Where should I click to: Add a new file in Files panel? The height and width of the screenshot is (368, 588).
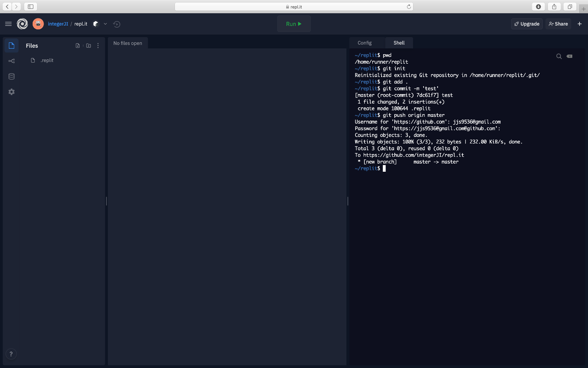[x=78, y=46]
